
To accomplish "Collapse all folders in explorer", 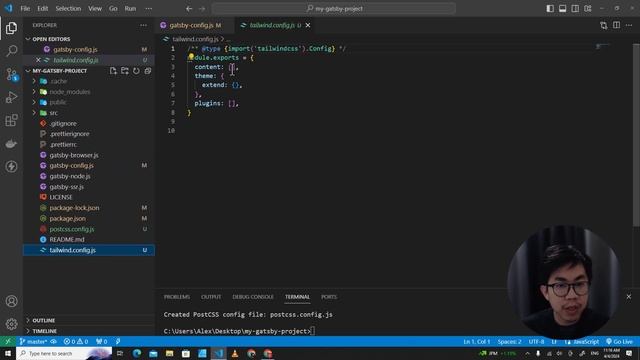I will coord(147,71).
